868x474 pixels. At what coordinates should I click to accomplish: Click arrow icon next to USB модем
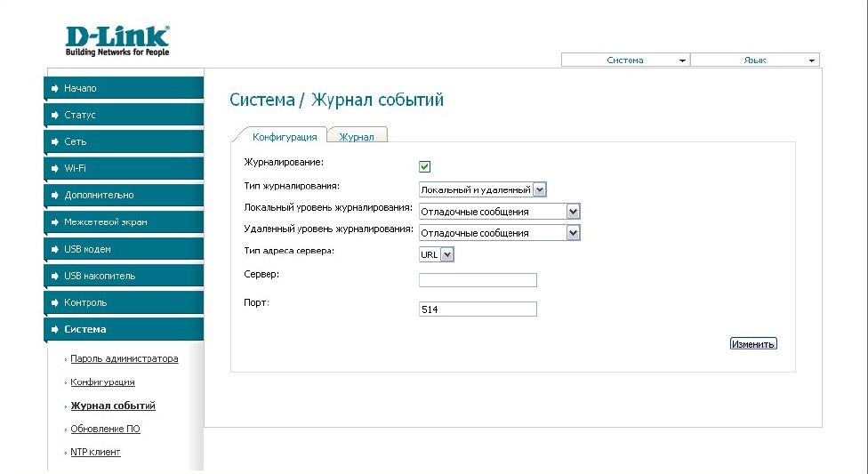pos(55,249)
